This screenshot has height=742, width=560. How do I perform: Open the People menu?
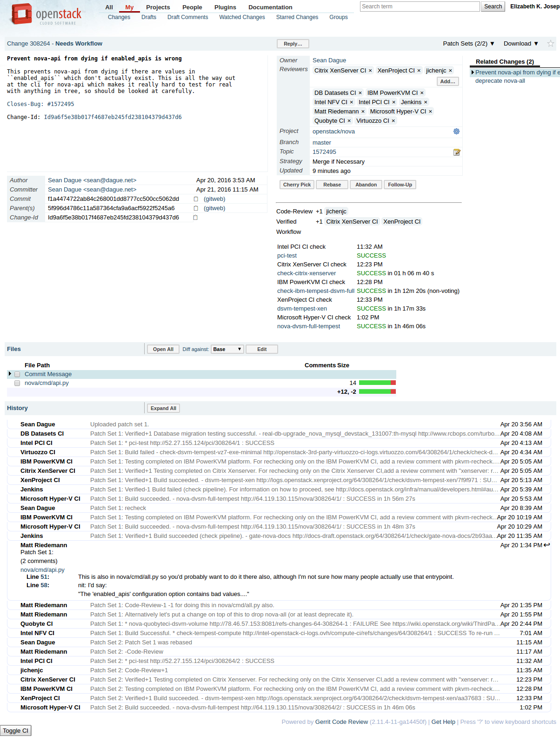tap(192, 7)
